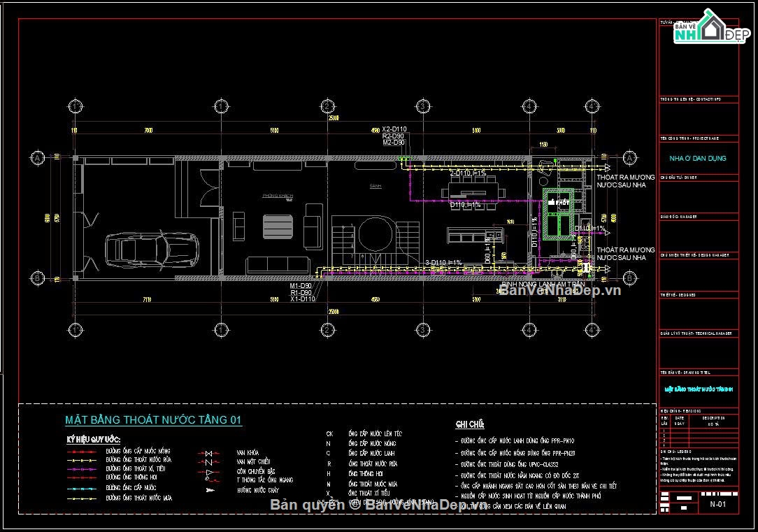Select the X2-D110 pipe label
758x532 pixels.
394,129
